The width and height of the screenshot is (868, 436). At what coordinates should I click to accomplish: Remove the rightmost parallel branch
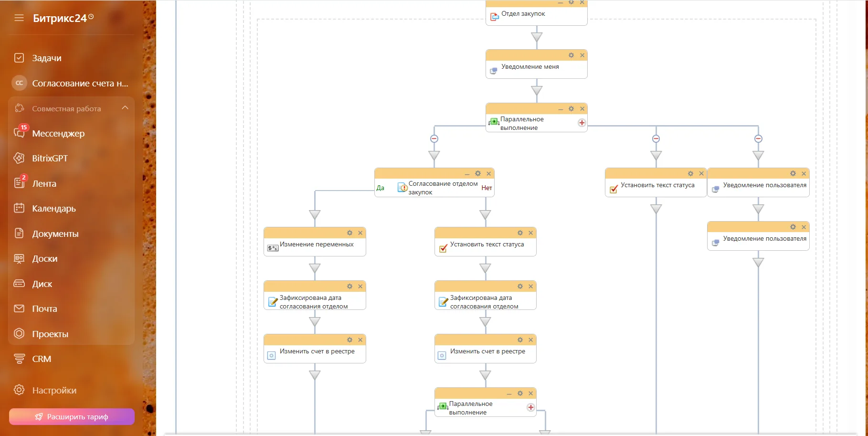(758, 138)
